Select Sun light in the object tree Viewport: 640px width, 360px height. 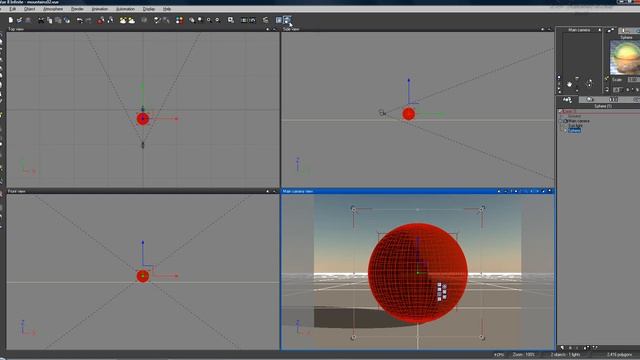[576, 126]
